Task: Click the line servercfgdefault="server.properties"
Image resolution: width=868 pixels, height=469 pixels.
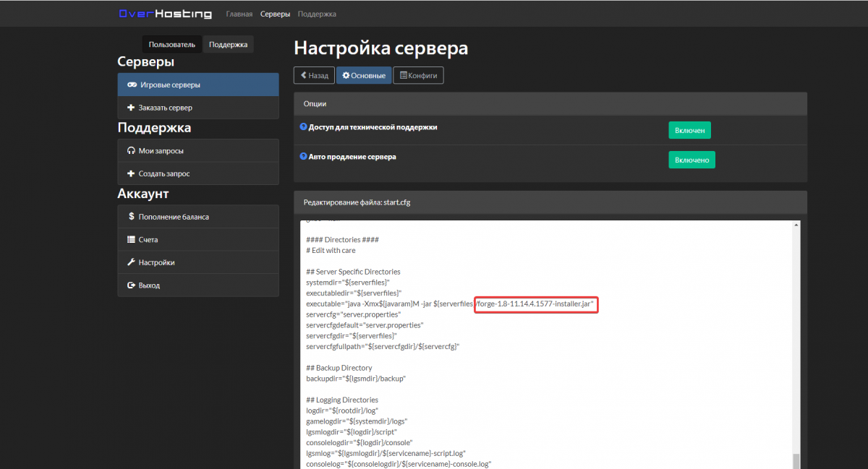Action: [365, 326]
